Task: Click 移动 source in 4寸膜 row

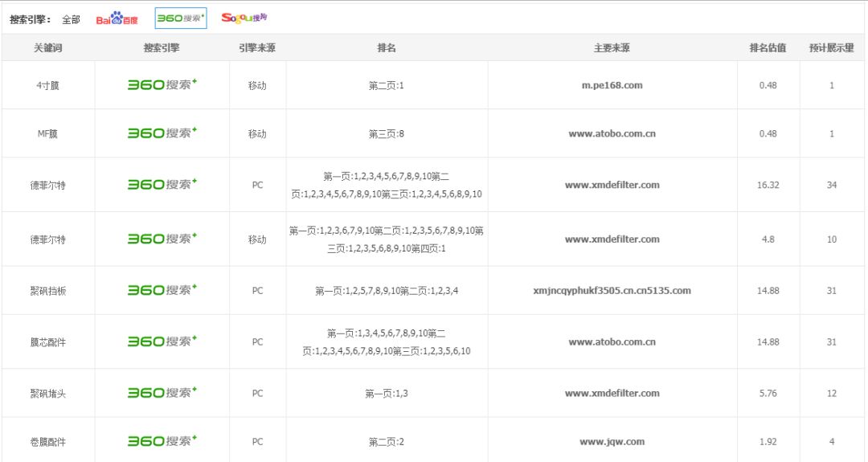Action: (257, 85)
